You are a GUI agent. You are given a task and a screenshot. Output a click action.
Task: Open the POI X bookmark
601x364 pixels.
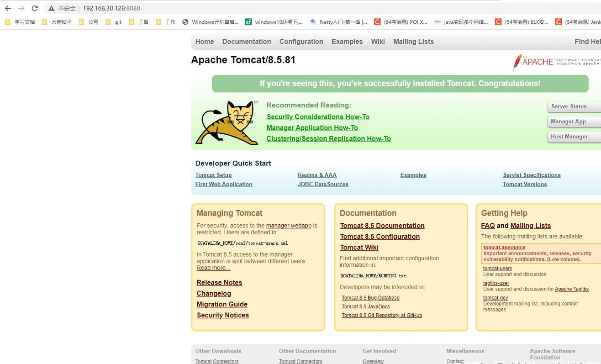401,21
